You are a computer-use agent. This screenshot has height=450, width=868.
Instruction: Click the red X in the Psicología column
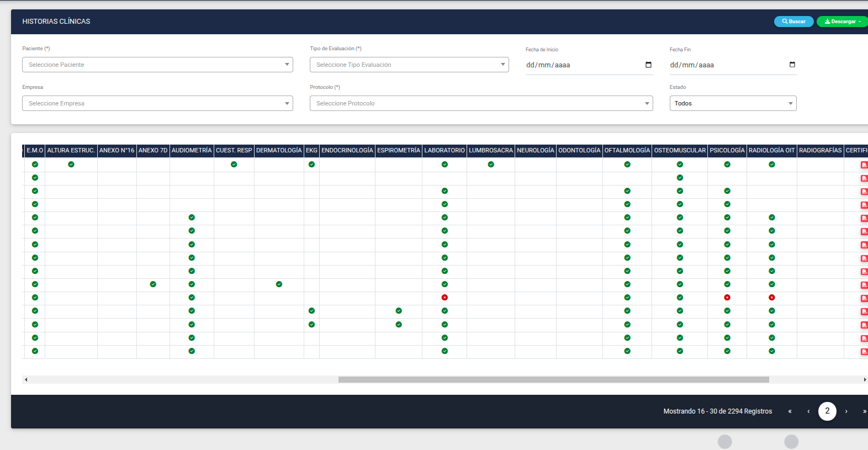(x=727, y=298)
